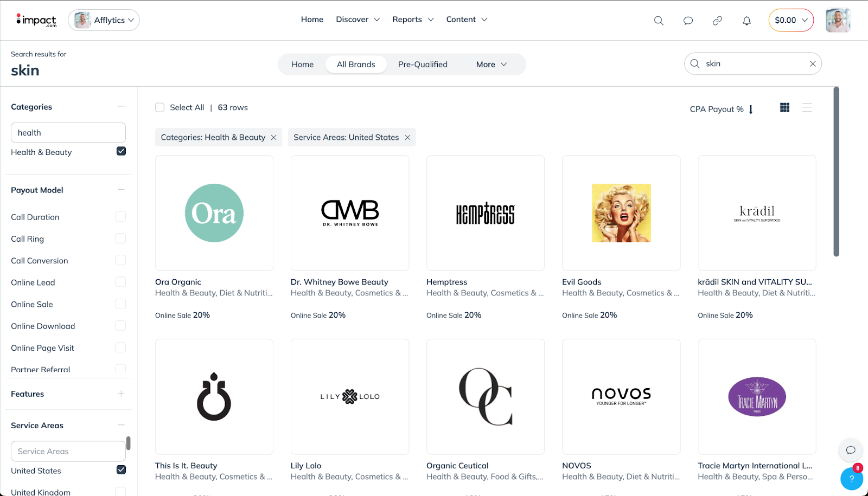
Task: Open the global search magnifier icon
Action: (659, 21)
